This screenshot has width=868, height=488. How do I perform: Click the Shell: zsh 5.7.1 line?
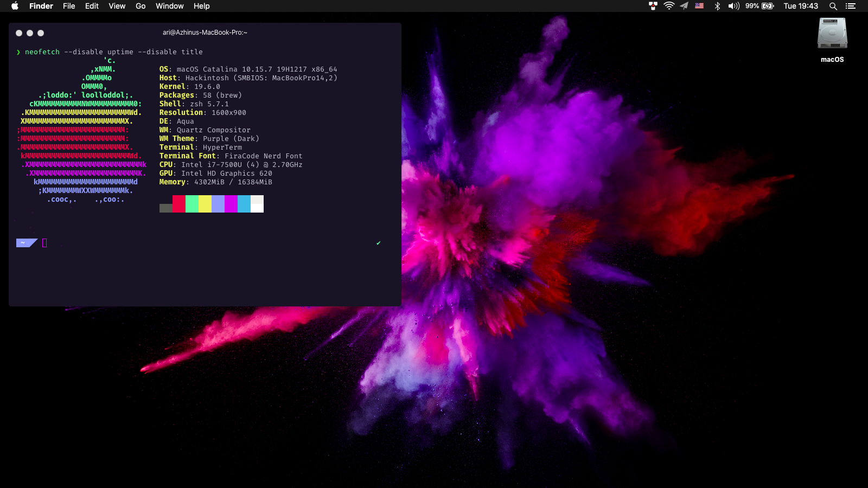point(194,104)
